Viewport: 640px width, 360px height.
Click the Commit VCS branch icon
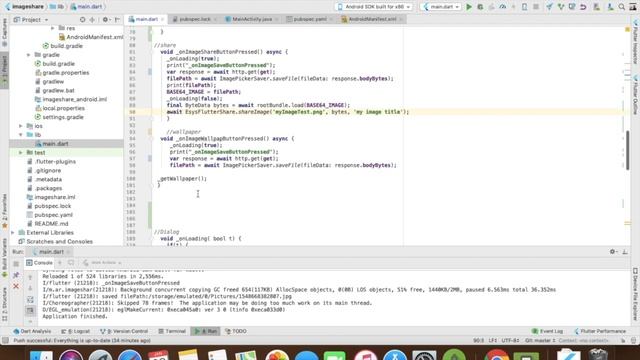pos(561,7)
